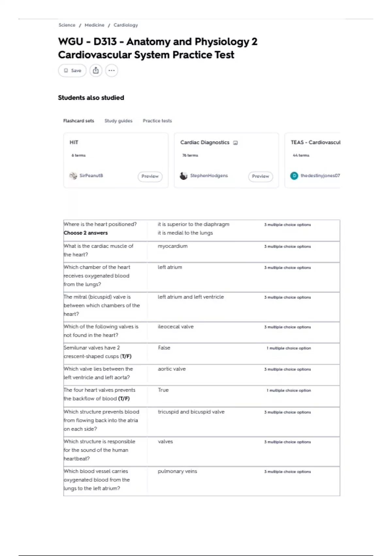Screen dimensions: 392x556
Task: Click thedestinyjones07's teal avatar icon
Action: (294, 176)
